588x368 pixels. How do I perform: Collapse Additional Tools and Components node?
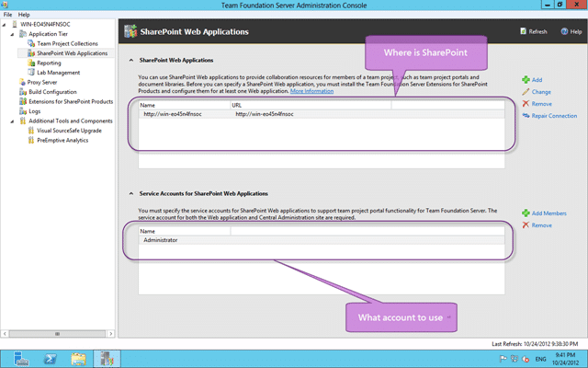pyautogui.click(x=12, y=121)
